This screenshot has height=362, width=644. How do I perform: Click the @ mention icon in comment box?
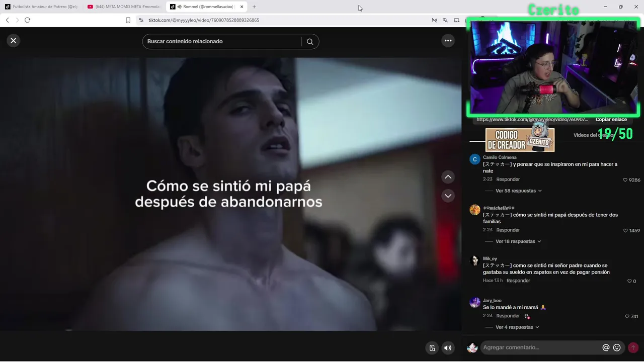tap(606, 347)
